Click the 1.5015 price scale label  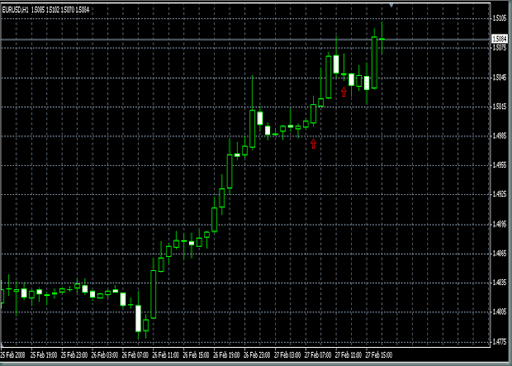[x=499, y=106]
